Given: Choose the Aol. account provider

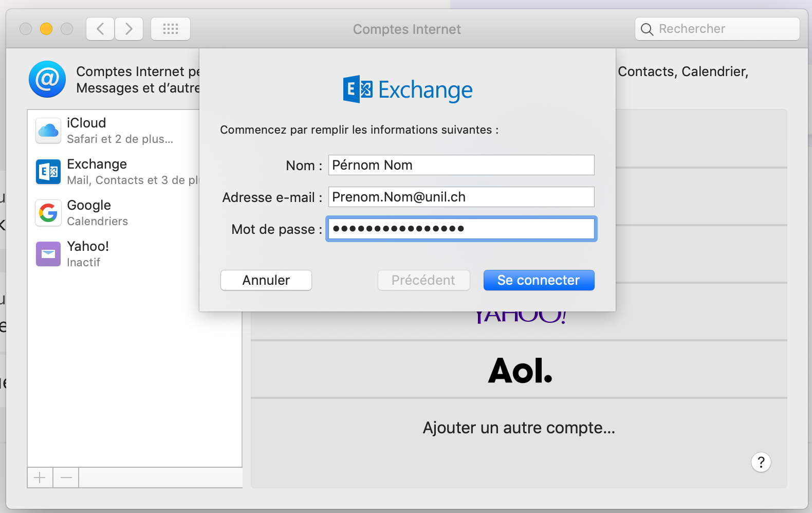Looking at the screenshot, I should click(x=519, y=370).
